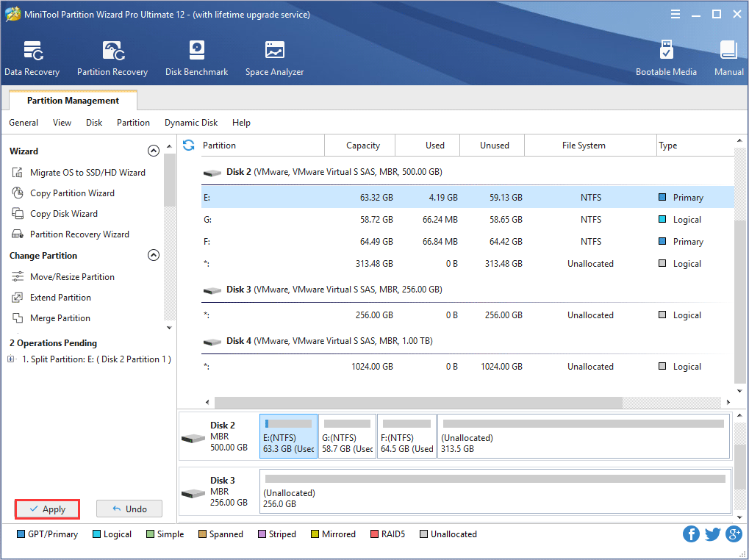Select the 256.00 GB unallocated row

(x=467, y=315)
